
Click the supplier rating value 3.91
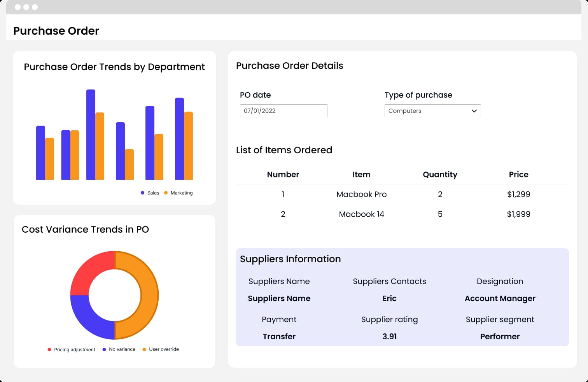(x=389, y=336)
